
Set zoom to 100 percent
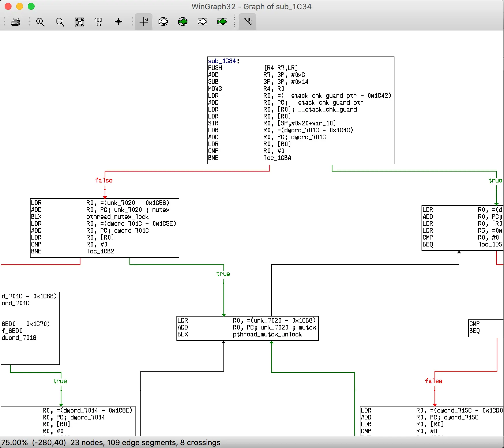pos(99,22)
